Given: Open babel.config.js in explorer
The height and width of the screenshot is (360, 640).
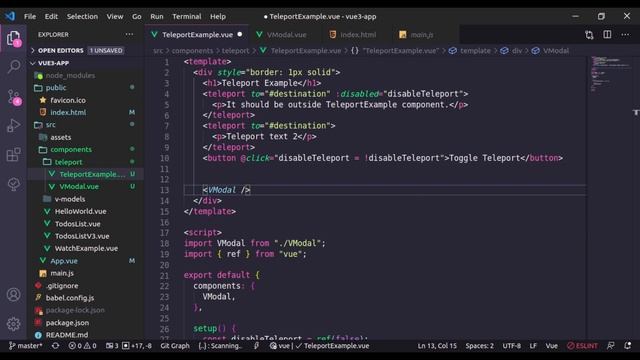Looking at the screenshot, I should 86,298.
